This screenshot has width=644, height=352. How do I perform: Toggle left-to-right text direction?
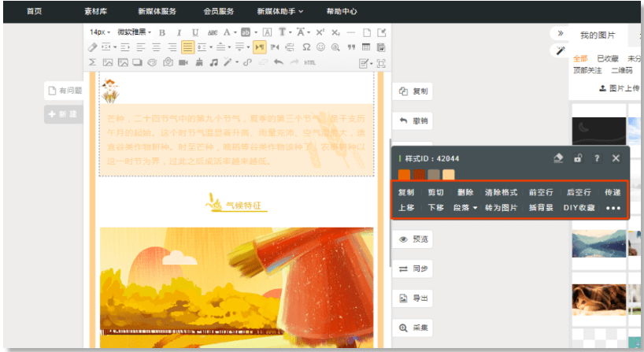point(259,47)
